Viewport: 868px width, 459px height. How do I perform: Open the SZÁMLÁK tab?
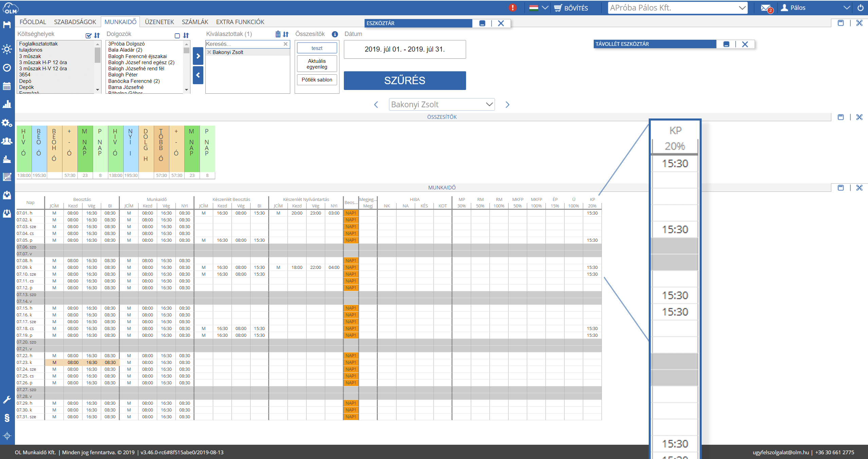point(195,22)
